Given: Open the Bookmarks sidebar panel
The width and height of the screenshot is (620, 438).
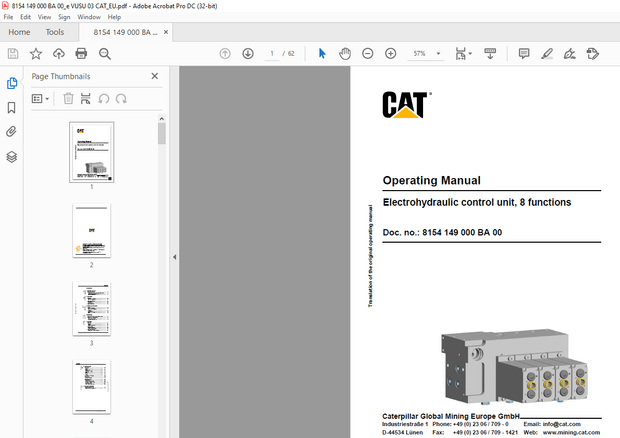Looking at the screenshot, I should tap(11, 108).
